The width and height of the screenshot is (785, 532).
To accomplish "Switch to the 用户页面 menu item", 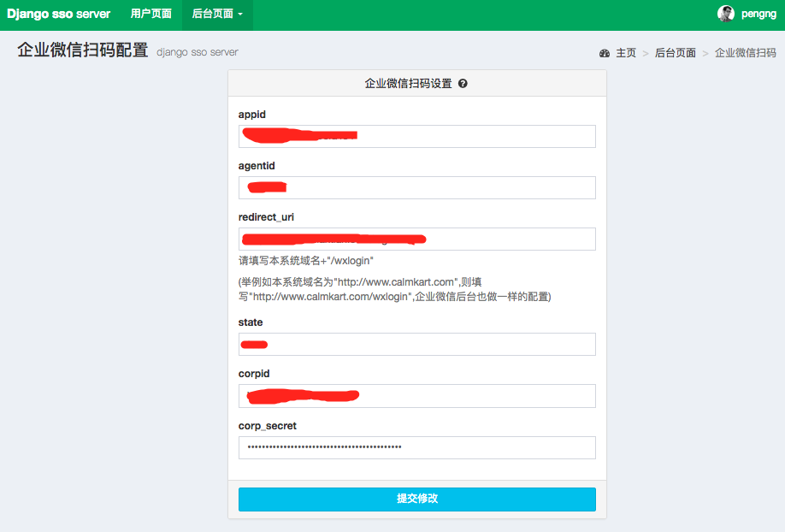I will pos(150,15).
